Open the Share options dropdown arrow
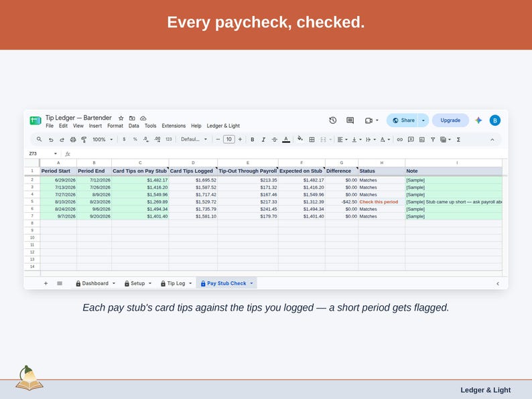532x399 pixels. (x=423, y=121)
